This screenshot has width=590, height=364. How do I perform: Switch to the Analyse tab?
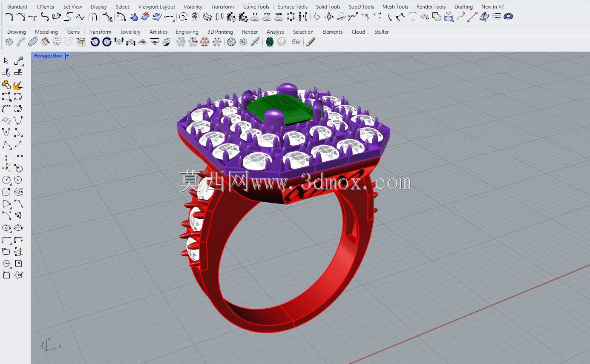click(x=275, y=32)
